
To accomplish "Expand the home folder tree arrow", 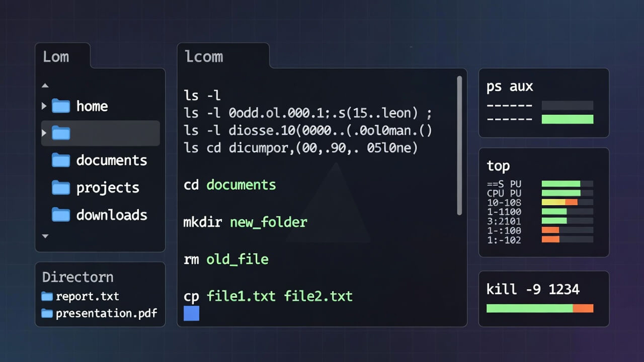I will [x=44, y=106].
